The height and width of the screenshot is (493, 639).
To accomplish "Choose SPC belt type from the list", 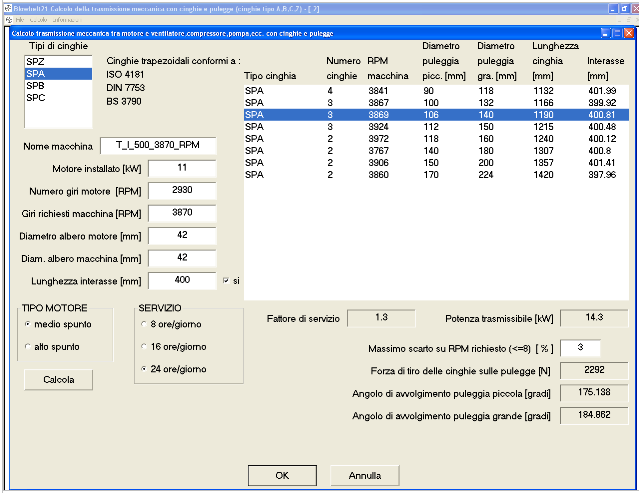I will point(35,98).
